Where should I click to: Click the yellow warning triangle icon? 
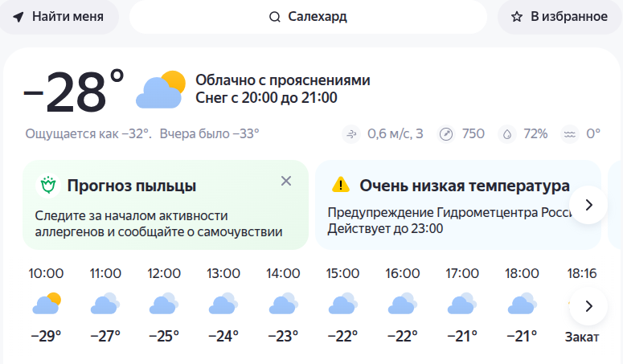point(341,185)
